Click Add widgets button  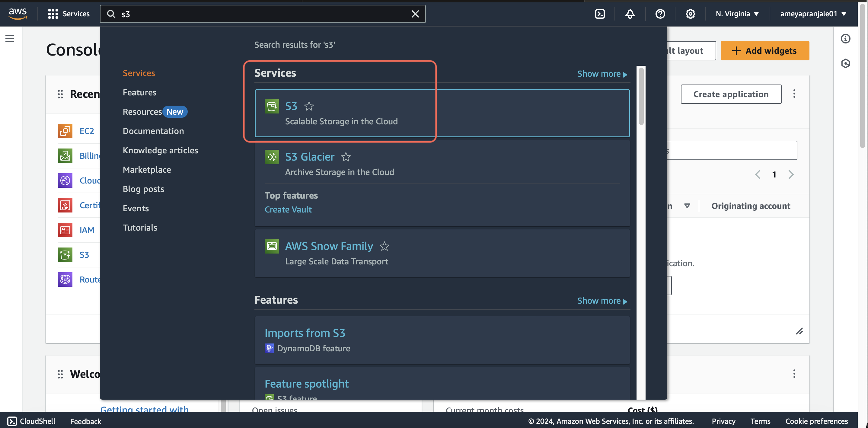[x=766, y=50]
